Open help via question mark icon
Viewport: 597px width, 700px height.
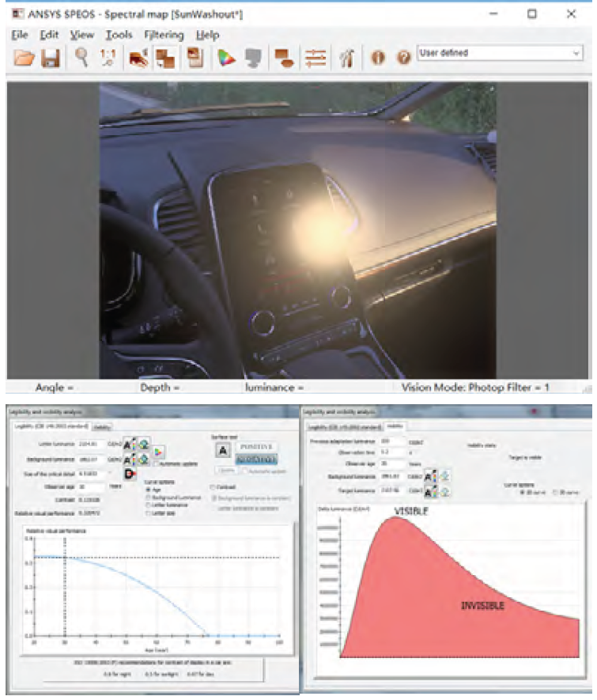click(402, 59)
